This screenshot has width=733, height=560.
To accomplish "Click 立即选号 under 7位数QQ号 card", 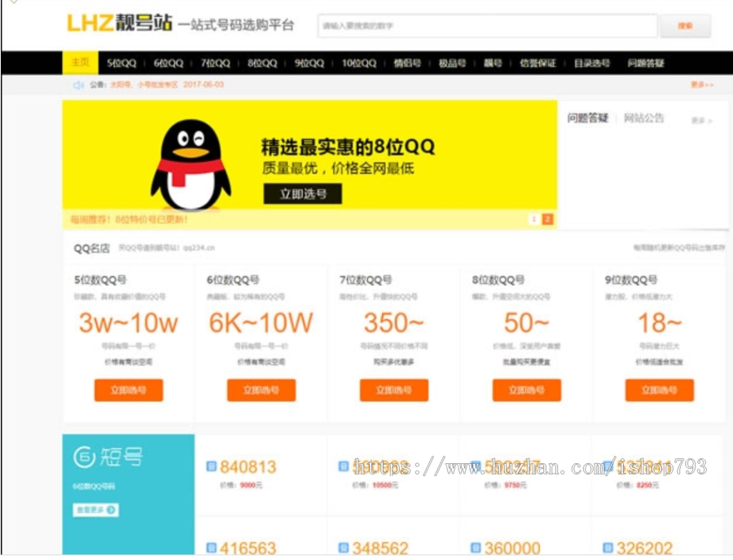I will 394,390.
